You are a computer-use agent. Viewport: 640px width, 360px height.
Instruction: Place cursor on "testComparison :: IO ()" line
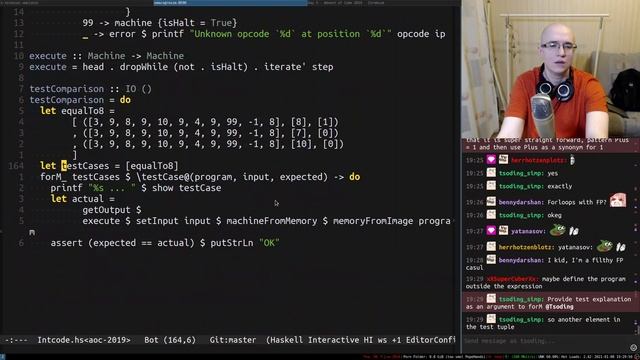[x=90, y=89]
